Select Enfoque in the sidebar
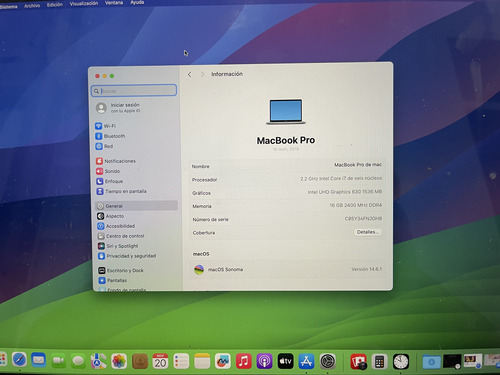Image resolution: width=500 pixels, height=375 pixels. coord(110,181)
